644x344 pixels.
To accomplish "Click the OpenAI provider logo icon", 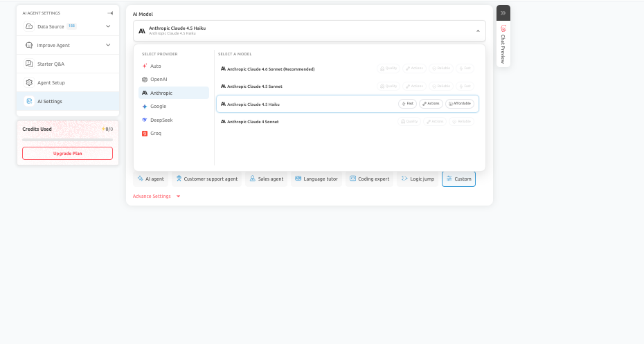I will 145,79.
